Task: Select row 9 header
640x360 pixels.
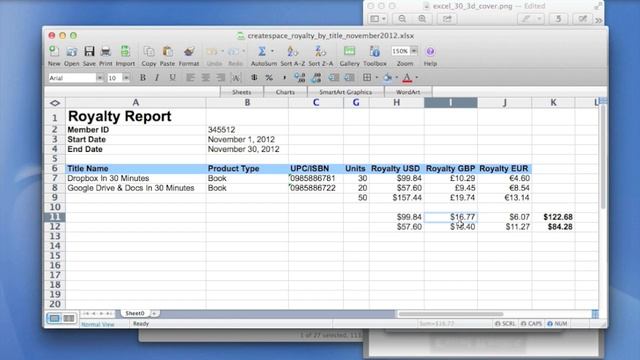Action: tap(55, 198)
